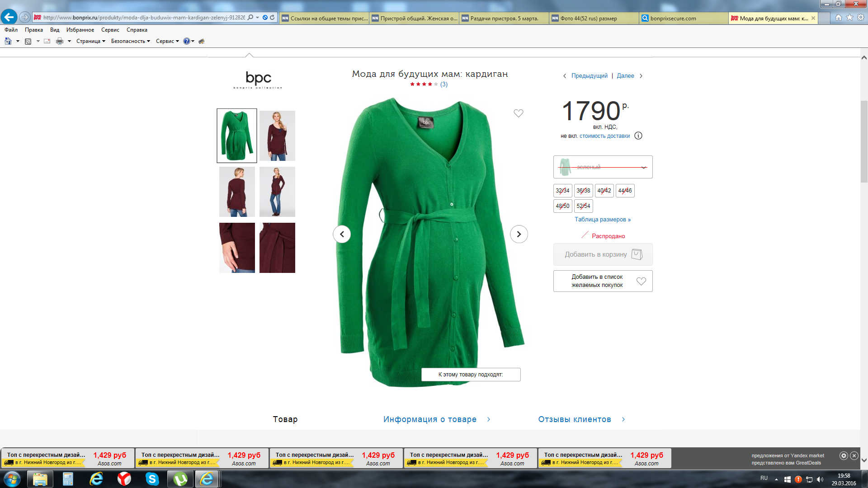Image resolution: width=868 pixels, height=488 pixels.
Task: Switch to Раздачи пристроя. 5 марта tab
Action: [504, 18]
